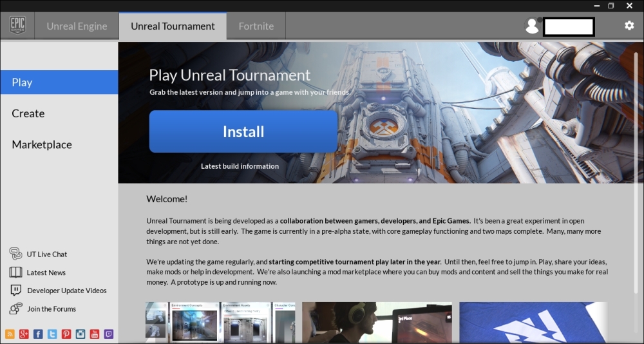This screenshot has height=344, width=644.
Task: Click the Latest News book icon
Action: pyautogui.click(x=15, y=272)
